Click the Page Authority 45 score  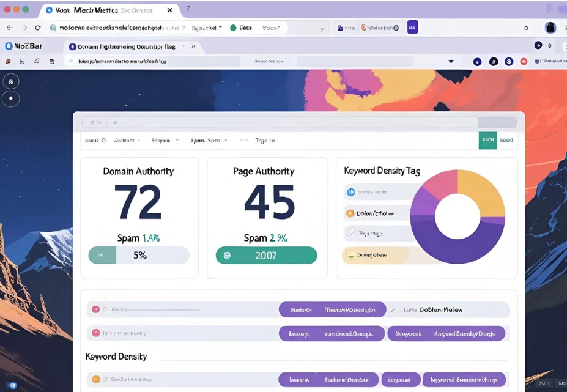[x=269, y=202]
